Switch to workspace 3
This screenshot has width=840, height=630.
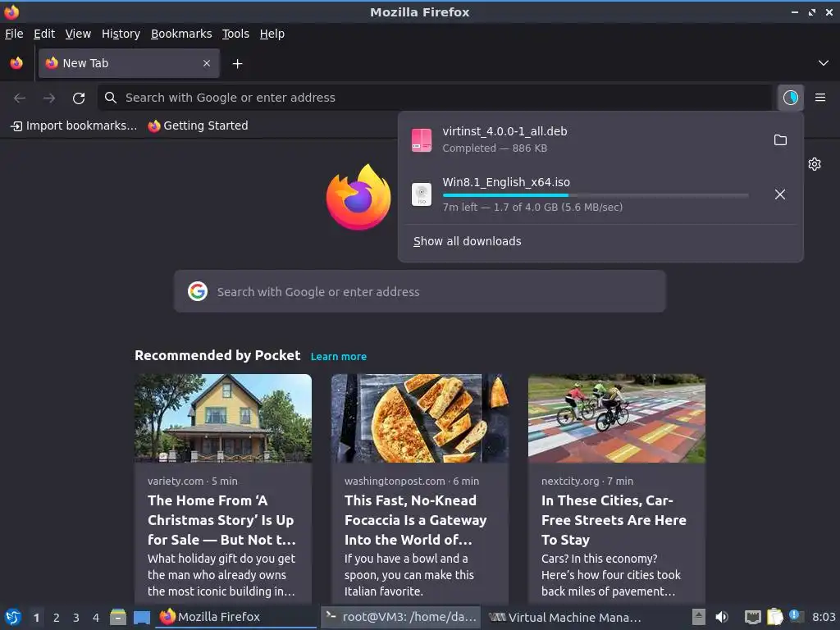(76, 618)
